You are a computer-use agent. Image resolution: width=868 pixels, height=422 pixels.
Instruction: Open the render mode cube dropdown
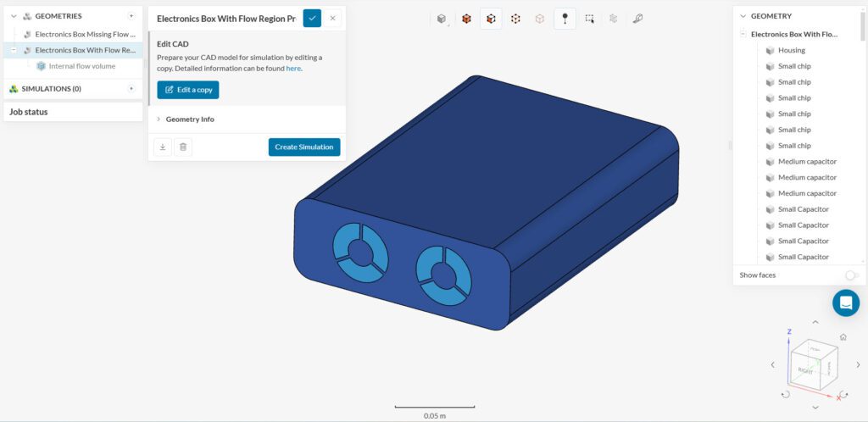point(441,19)
